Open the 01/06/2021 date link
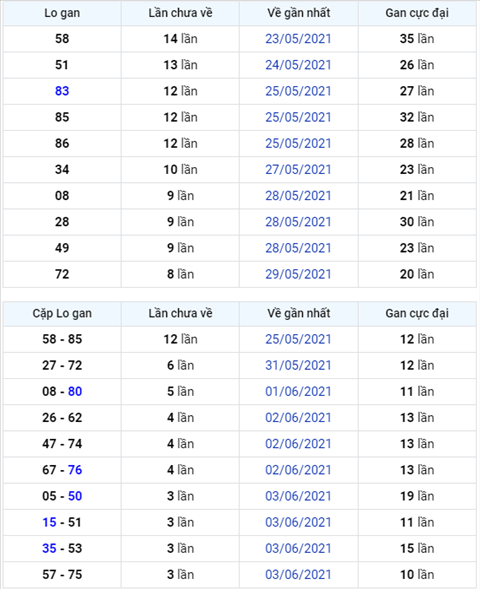Viewport: 480px width, 589px height. click(298, 391)
